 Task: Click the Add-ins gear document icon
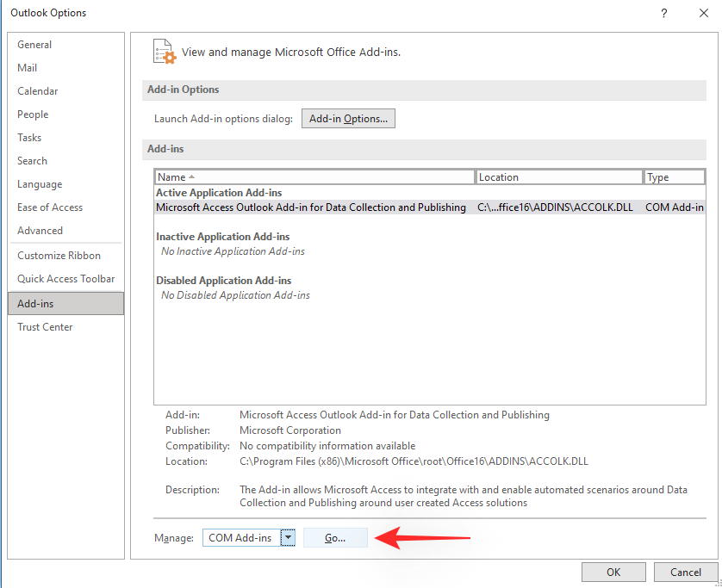(x=164, y=52)
